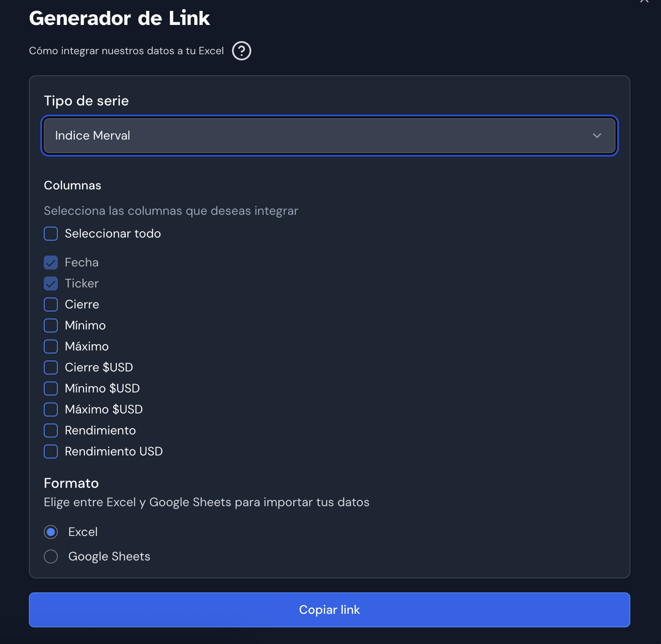
Task: Check the Seleccionar todo checkbox
Action: (51, 234)
